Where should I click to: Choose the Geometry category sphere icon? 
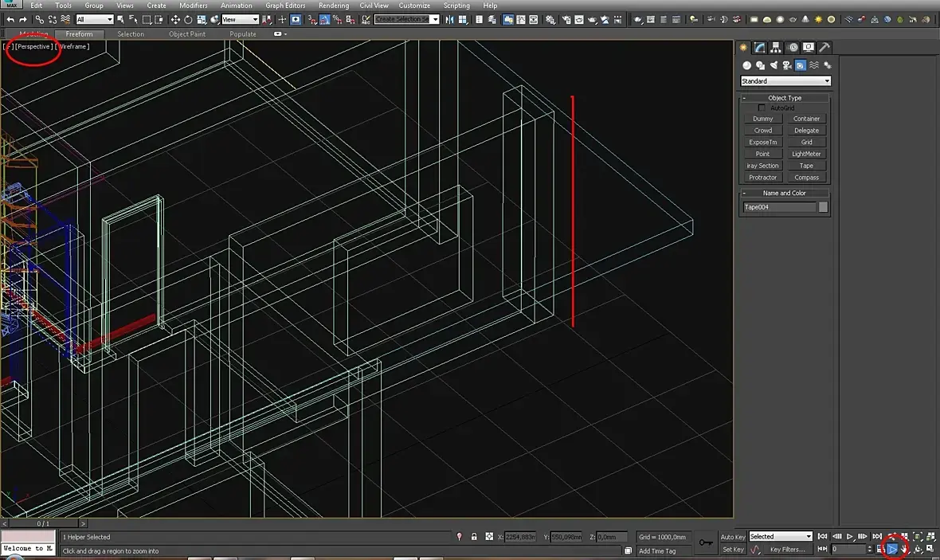coord(746,65)
